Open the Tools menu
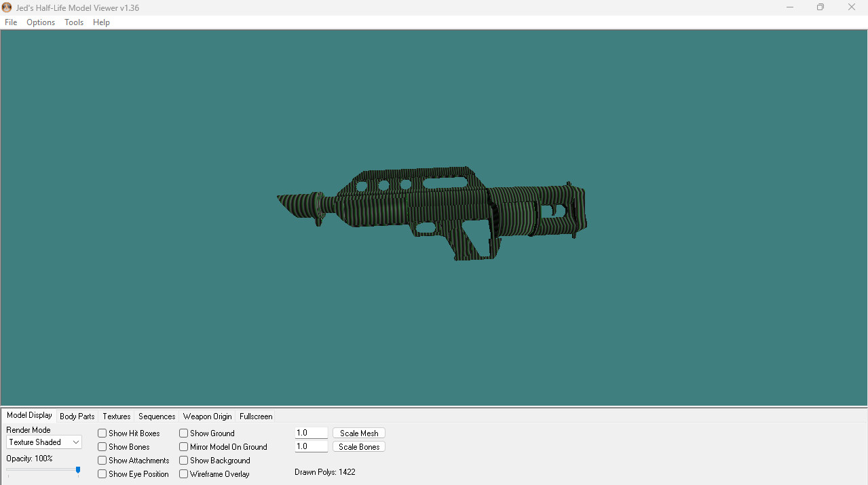Viewport: 868px width, 485px height. [x=74, y=22]
